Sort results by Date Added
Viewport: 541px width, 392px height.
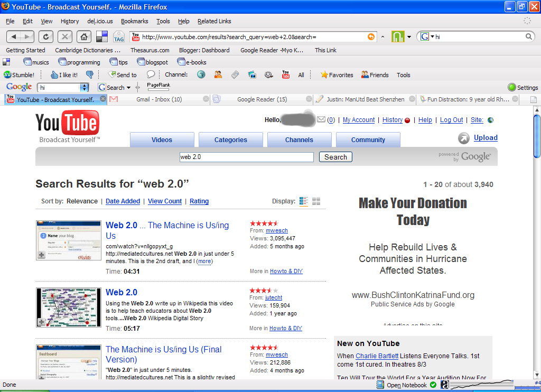123,201
